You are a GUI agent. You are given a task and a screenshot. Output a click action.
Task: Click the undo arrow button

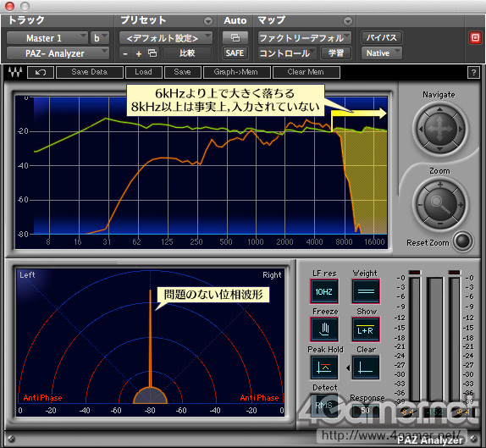click(41, 72)
